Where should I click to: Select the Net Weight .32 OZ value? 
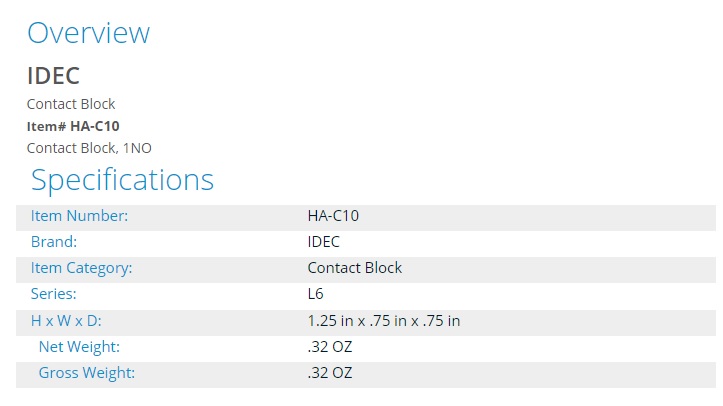click(330, 347)
